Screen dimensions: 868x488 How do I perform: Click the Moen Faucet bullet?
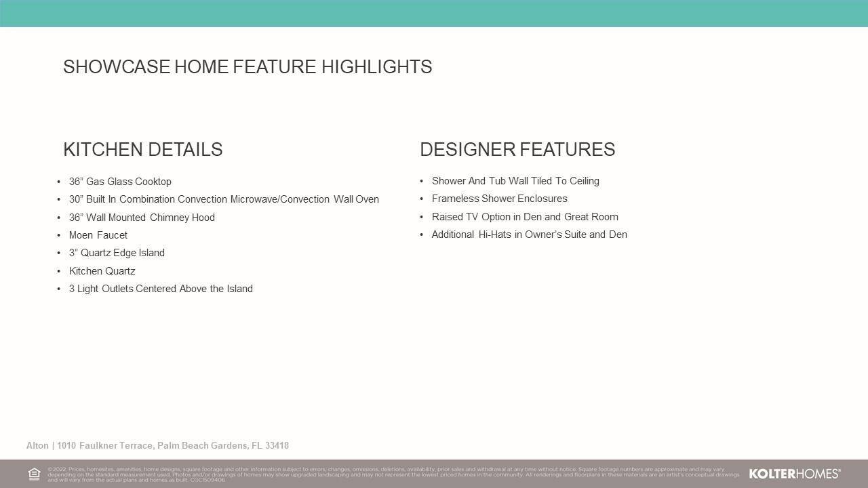tap(98, 235)
